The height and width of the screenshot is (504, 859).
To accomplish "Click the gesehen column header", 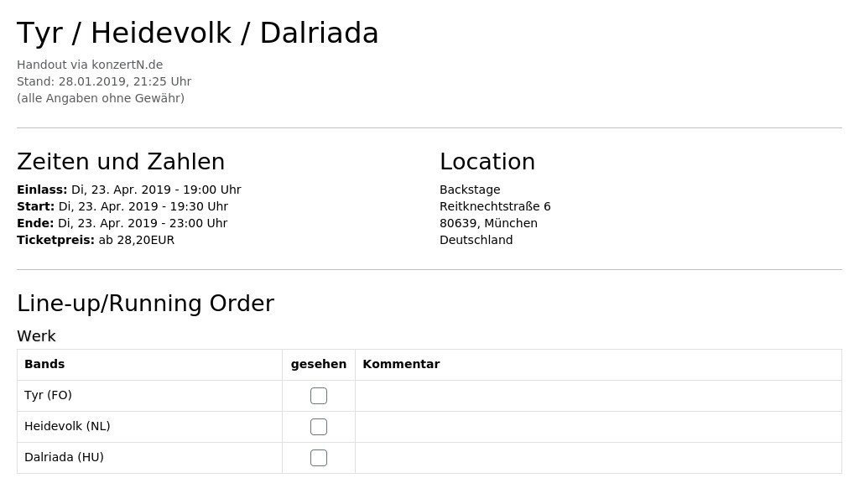I will click(318, 364).
